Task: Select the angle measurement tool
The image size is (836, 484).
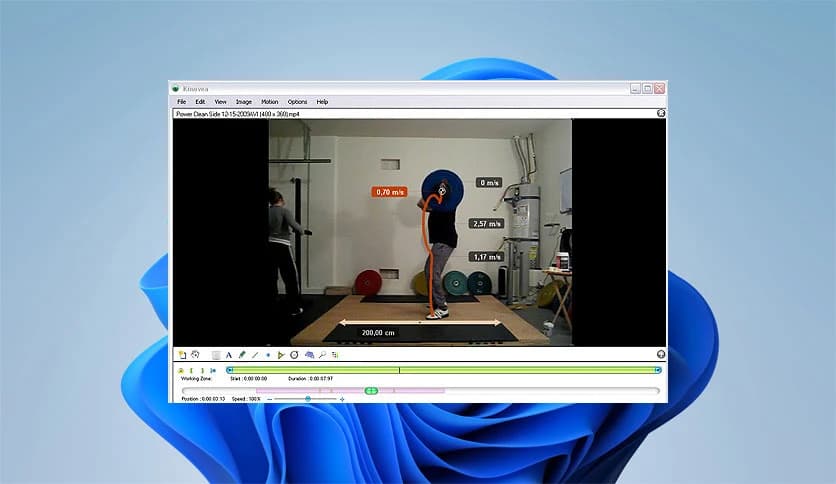Action: pos(281,355)
